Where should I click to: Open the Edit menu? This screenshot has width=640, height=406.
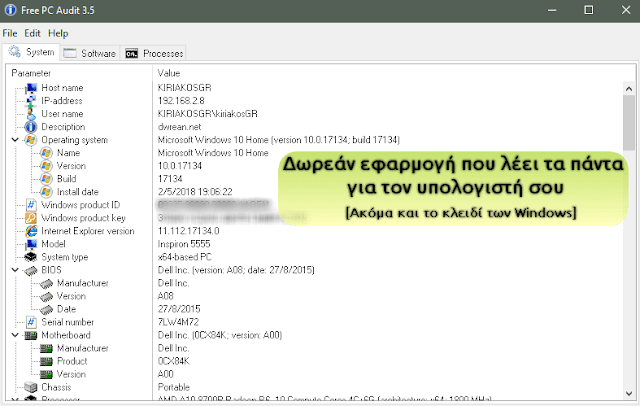32,33
